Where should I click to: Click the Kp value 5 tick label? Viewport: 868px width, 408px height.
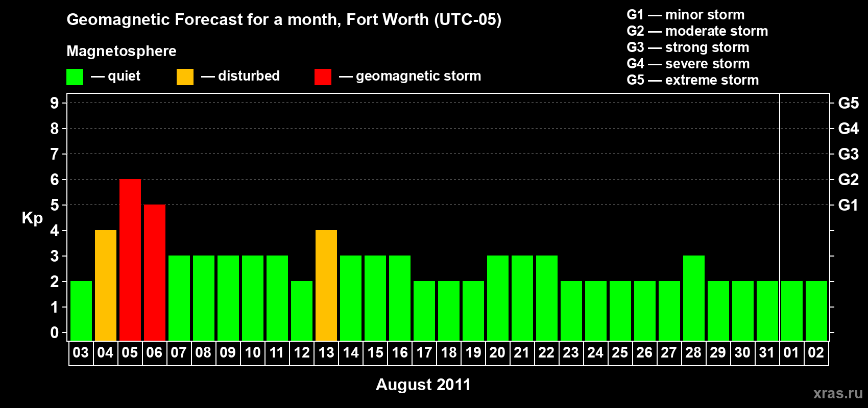pos(55,205)
